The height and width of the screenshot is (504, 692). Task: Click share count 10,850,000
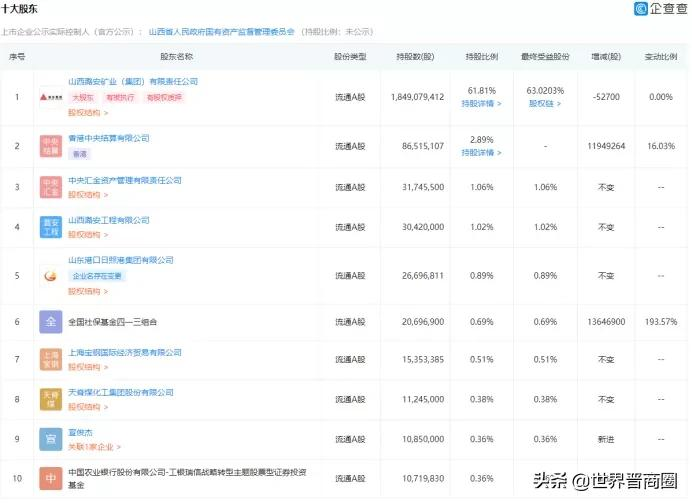point(423,439)
